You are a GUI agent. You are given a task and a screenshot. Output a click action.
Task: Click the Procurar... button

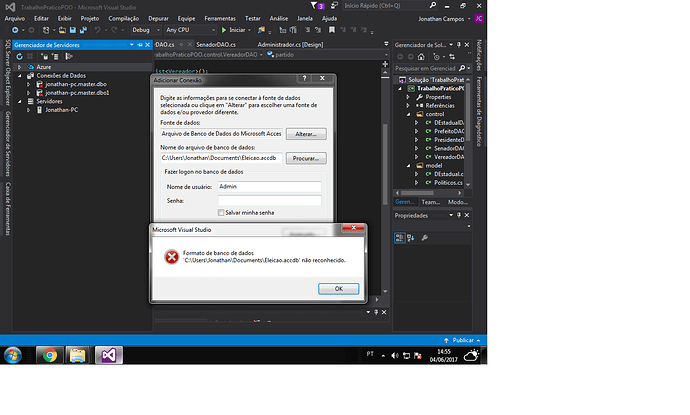coord(306,158)
